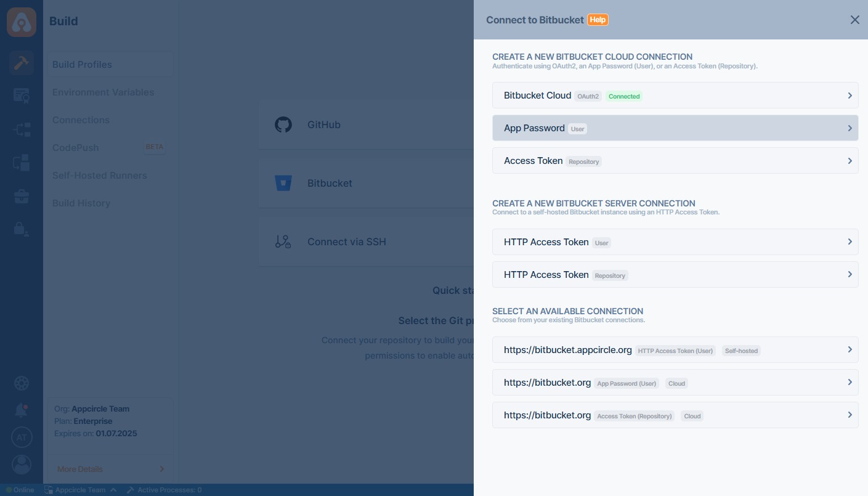Go to Build History menu item

pos(81,203)
